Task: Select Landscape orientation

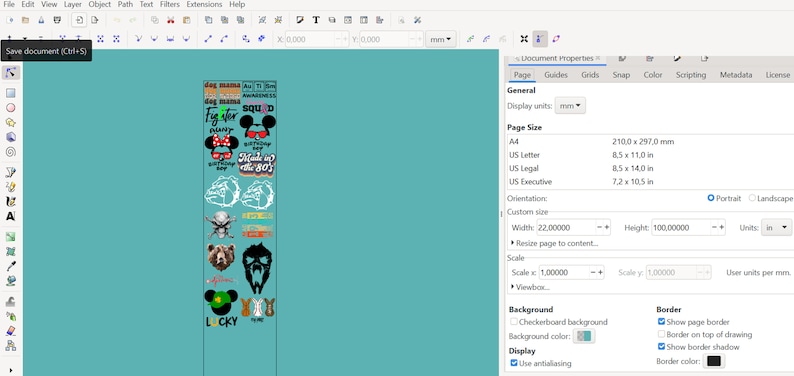Action: coord(752,198)
